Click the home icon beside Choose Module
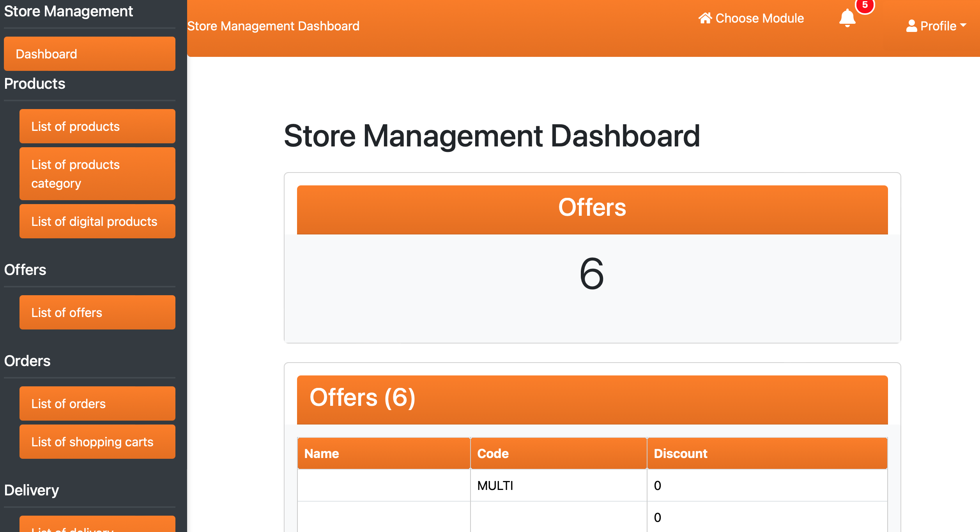The height and width of the screenshot is (532, 980). point(705,18)
